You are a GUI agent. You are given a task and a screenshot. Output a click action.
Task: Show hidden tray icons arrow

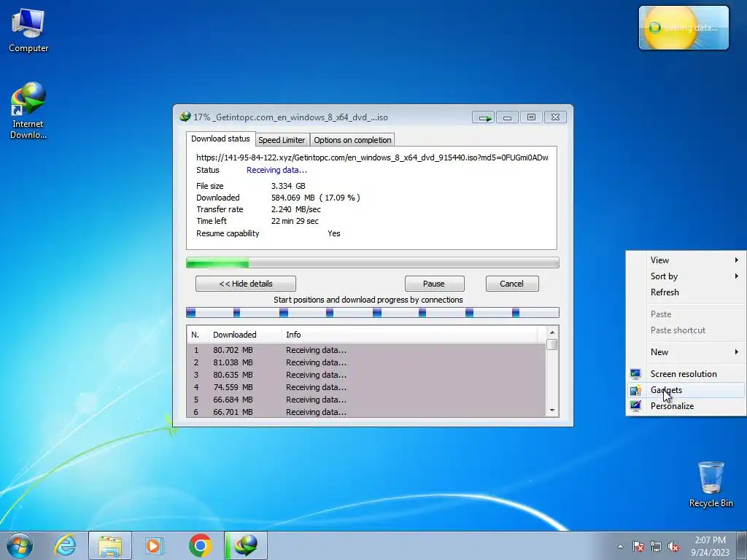point(620,546)
